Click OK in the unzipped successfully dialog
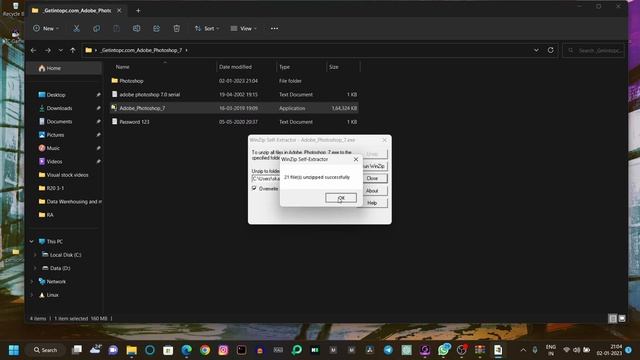Viewport: 640px width, 360px height. pos(341,198)
